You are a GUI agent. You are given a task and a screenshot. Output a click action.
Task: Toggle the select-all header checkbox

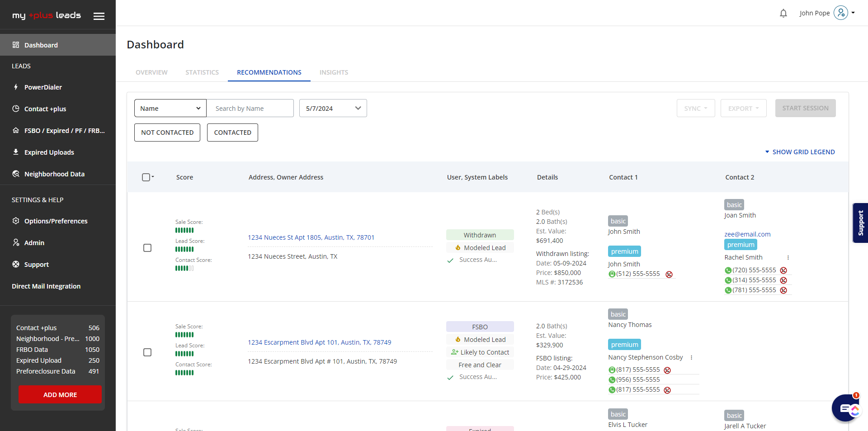[x=146, y=177]
